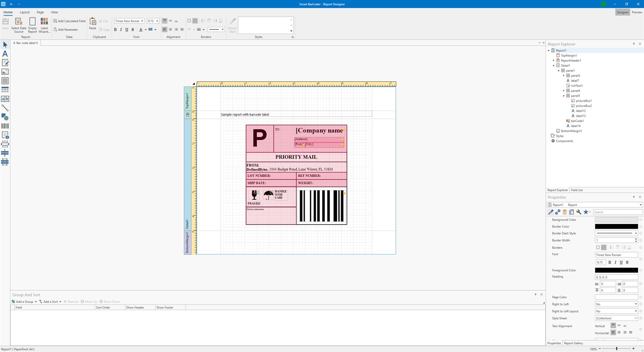
Task: Click Add Parameter in the Data group
Action: [68, 29]
